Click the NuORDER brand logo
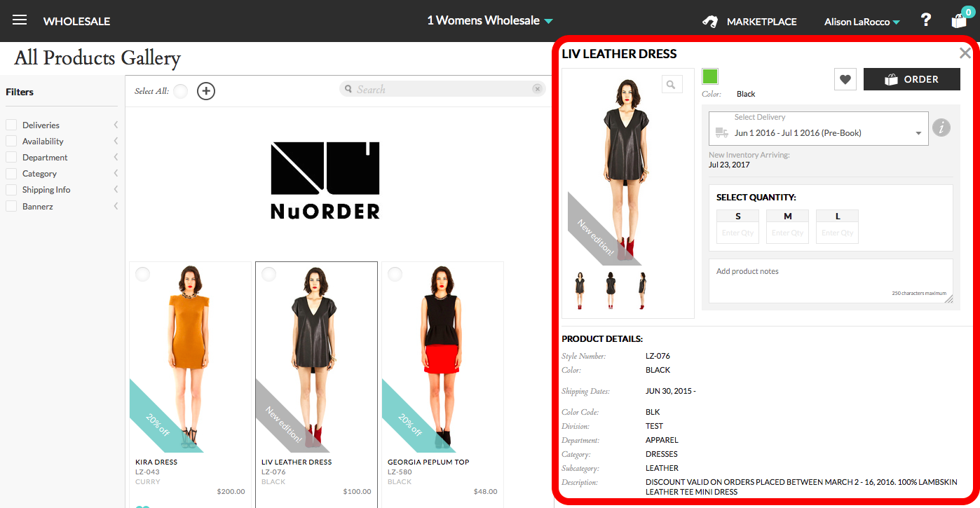This screenshot has width=980, height=508. [x=325, y=181]
